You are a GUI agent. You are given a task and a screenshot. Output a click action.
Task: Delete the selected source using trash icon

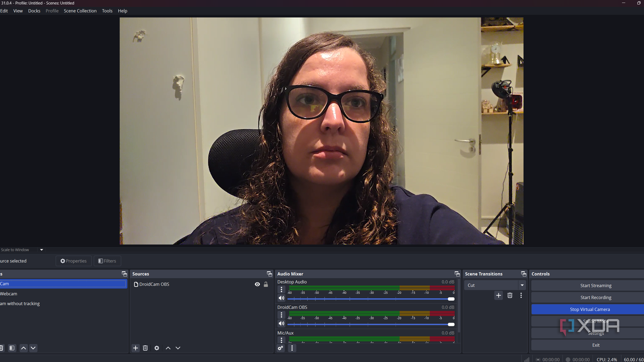coord(145,348)
